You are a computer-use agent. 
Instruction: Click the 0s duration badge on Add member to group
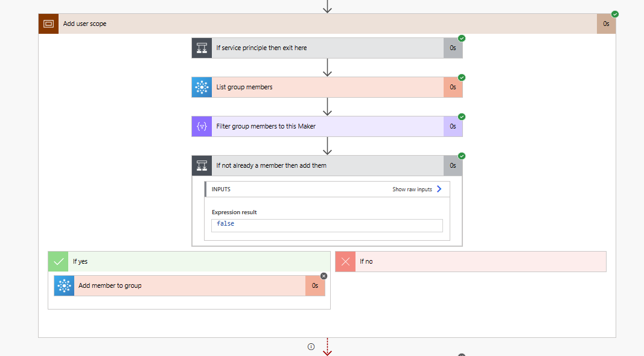pos(314,285)
